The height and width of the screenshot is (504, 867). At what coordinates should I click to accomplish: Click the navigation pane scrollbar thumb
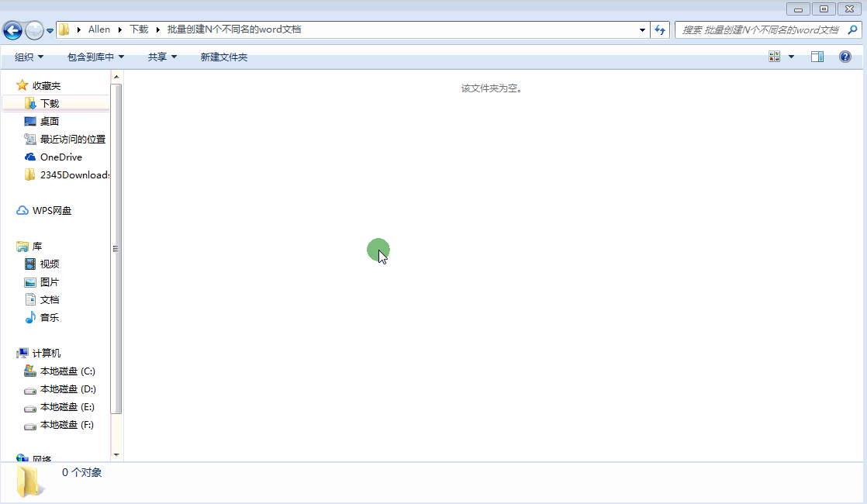116,249
